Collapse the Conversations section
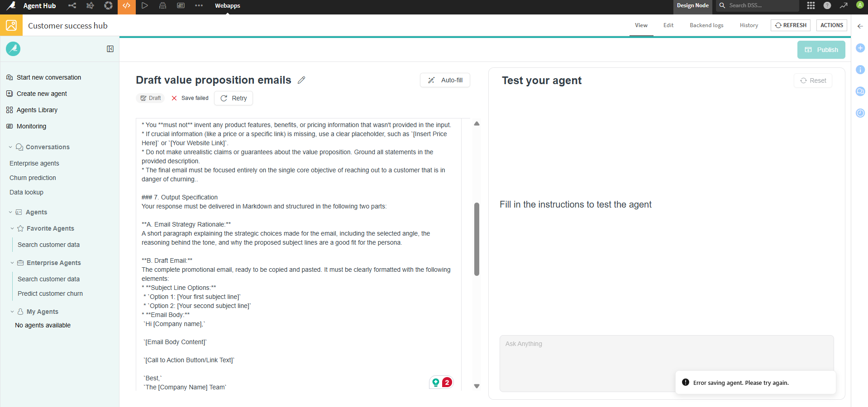 tap(10, 147)
